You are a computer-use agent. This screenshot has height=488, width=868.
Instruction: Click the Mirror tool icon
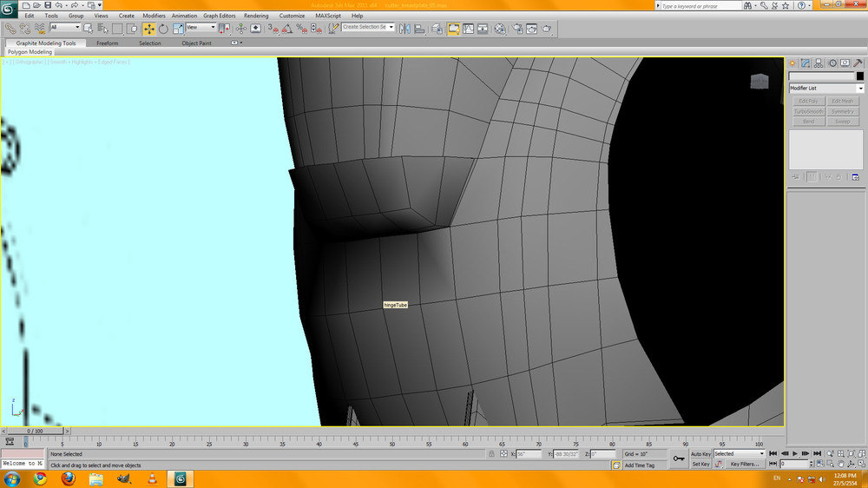pos(405,29)
